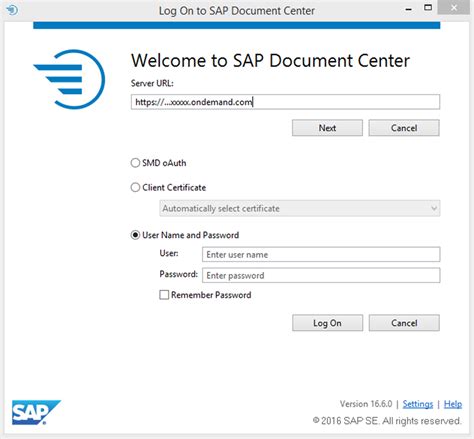Close the Log On window

[x=454, y=8]
